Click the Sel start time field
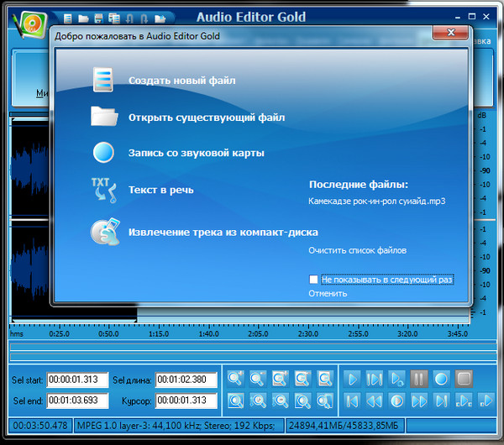 [78, 380]
